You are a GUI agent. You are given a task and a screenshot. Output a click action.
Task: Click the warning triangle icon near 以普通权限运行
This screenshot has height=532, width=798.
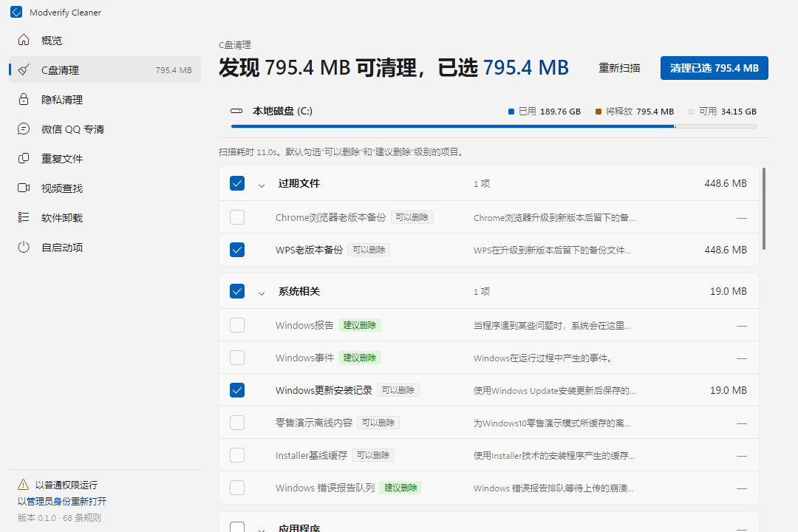[x=24, y=484]
